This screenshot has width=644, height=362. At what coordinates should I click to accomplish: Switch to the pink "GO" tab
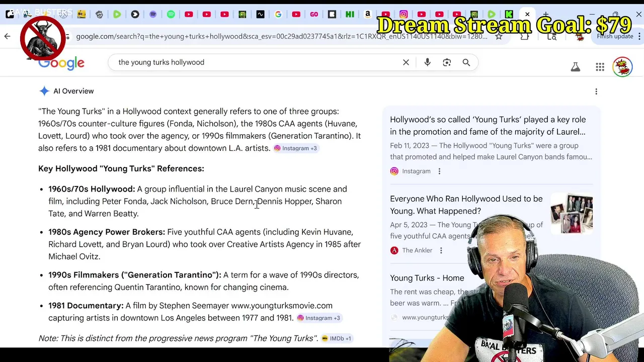tap(314, 15)
